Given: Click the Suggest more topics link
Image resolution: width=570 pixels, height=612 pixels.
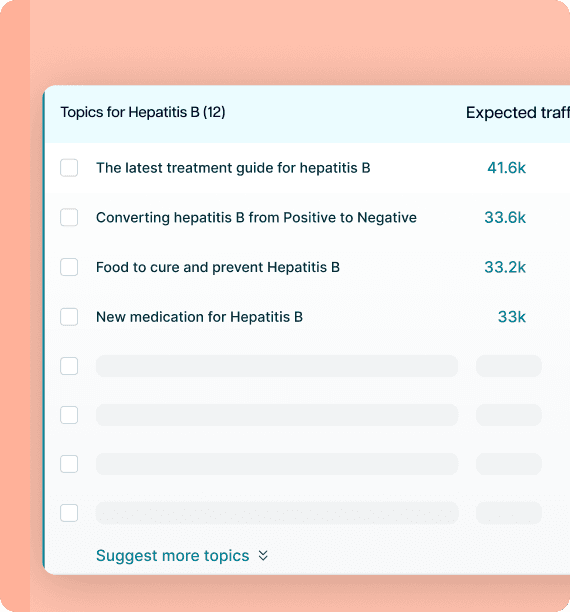Looking at the screenshot, I should click(173, 555).
